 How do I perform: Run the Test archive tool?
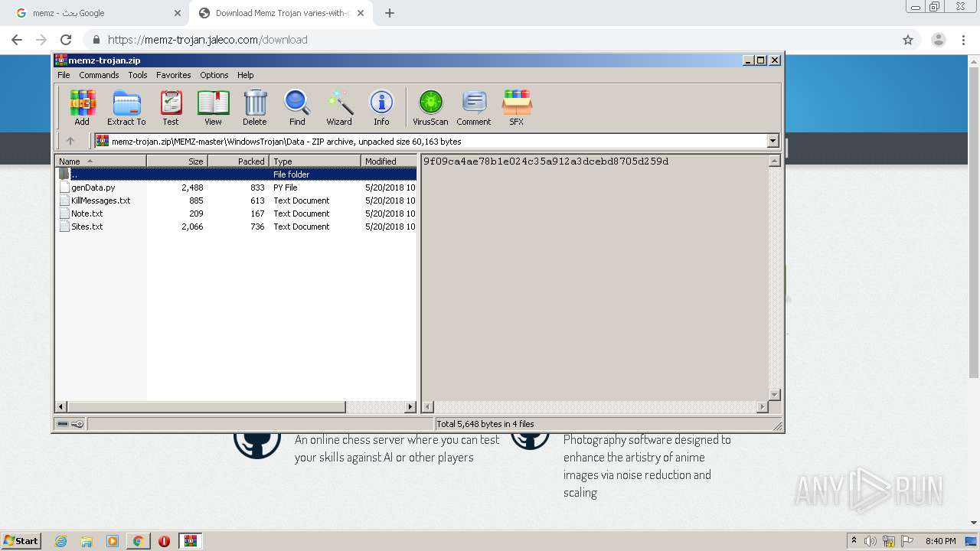(171, 107)
